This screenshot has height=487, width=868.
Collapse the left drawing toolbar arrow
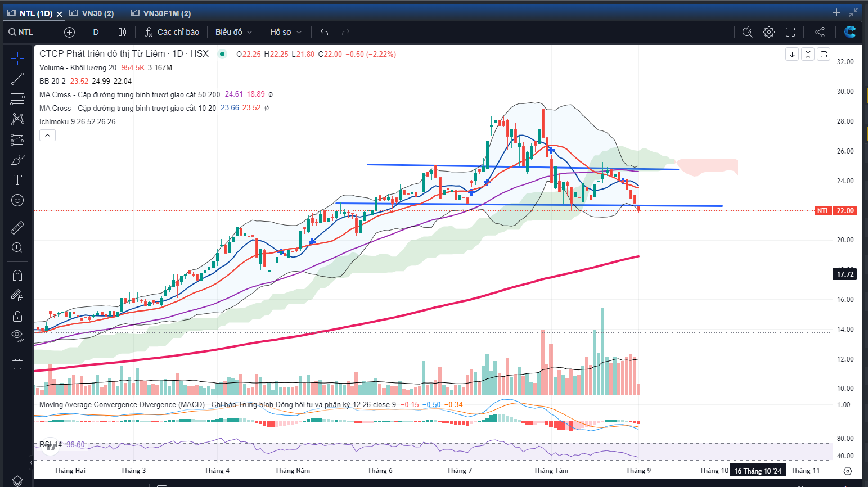[x=32, y=462]
